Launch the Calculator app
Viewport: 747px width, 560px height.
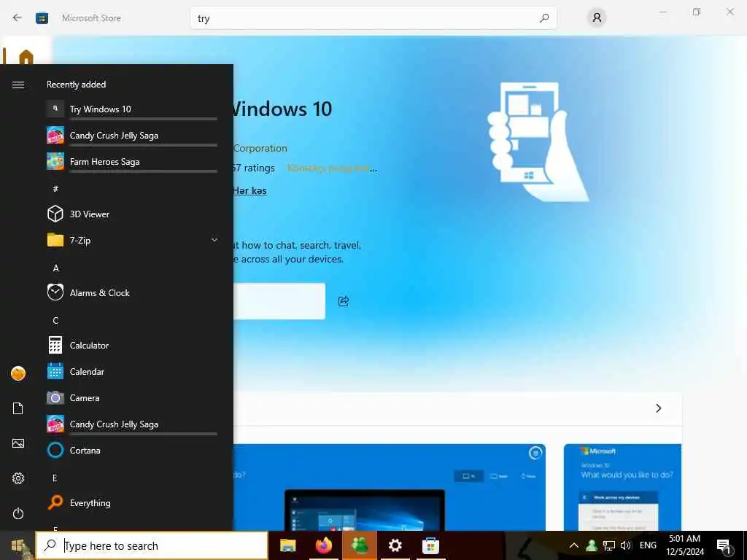[132, 345]
